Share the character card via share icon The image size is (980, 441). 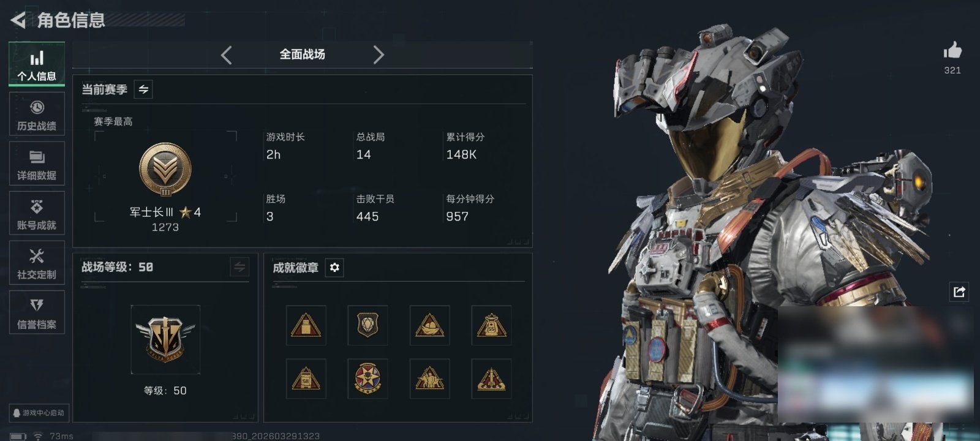959,292
